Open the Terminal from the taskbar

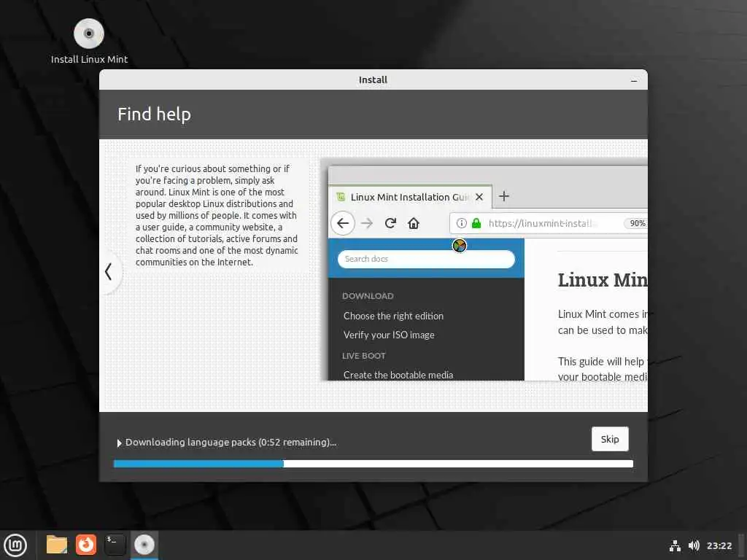click(115, 545)
